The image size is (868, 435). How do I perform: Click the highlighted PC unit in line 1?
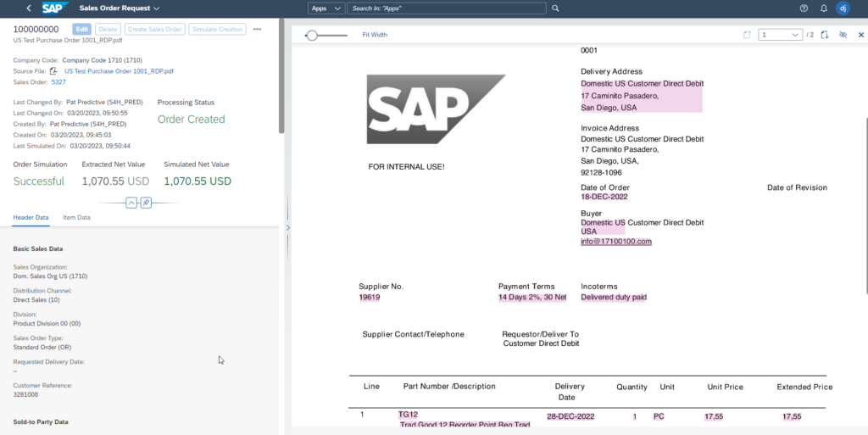(659, 416)
